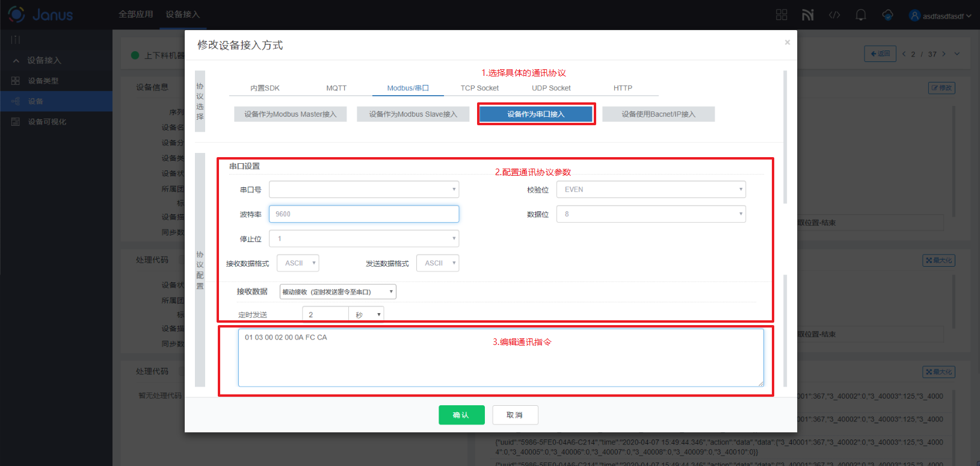Open the app grid icon in header

781,15
